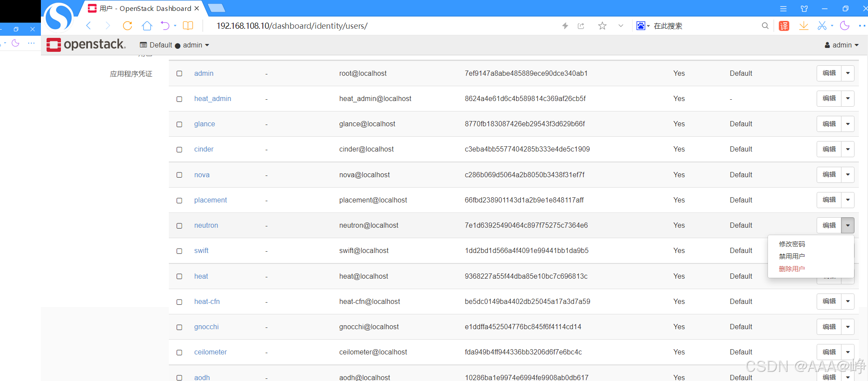Choose 禁用用户 from the neutron menu
Screen dimensions: 868x381
click(792, 256)
